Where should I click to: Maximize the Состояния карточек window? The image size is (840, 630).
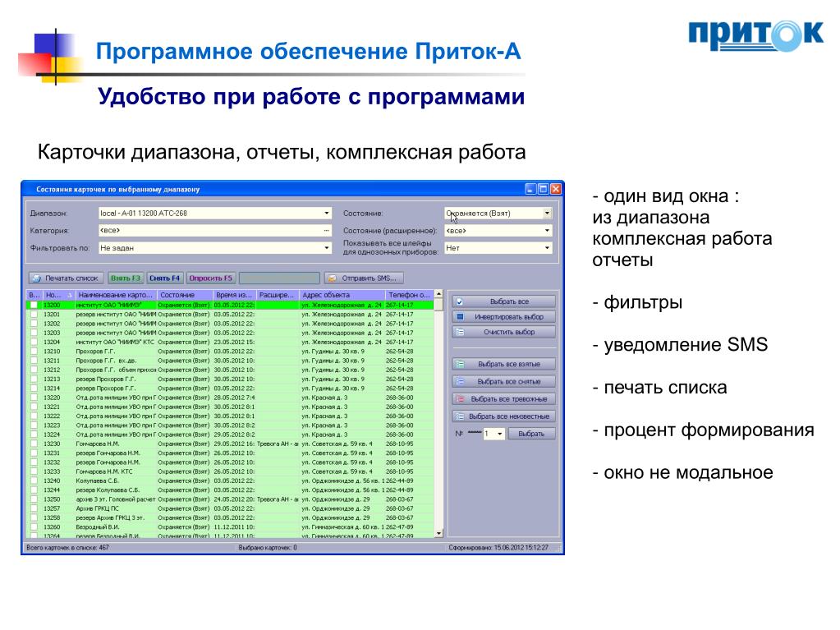[544, 189]
